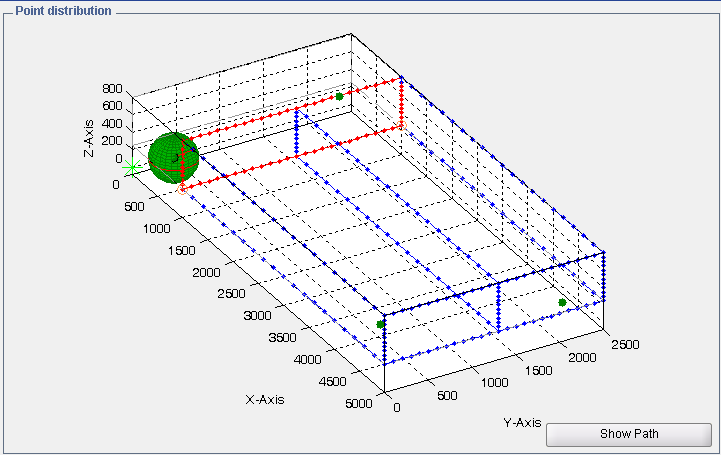Select the large green sphere

pos(173,157)
